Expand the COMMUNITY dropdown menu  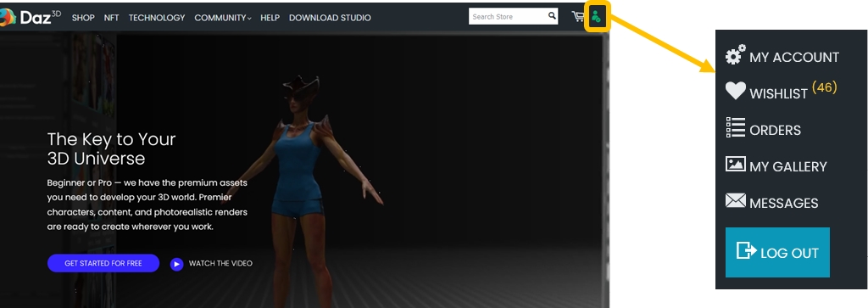coord(223,18)
